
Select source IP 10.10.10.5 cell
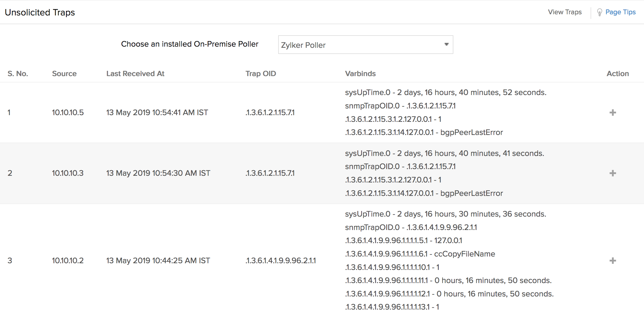tap(68, 113)
